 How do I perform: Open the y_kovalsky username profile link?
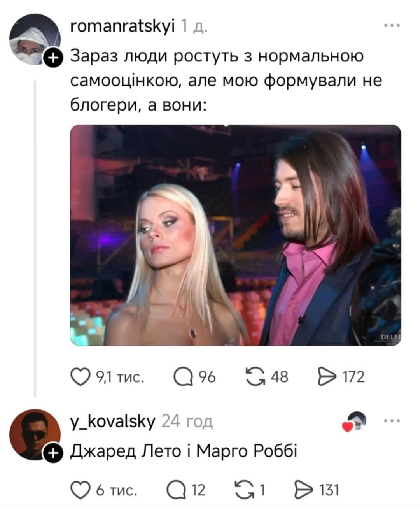click(113, 421)
